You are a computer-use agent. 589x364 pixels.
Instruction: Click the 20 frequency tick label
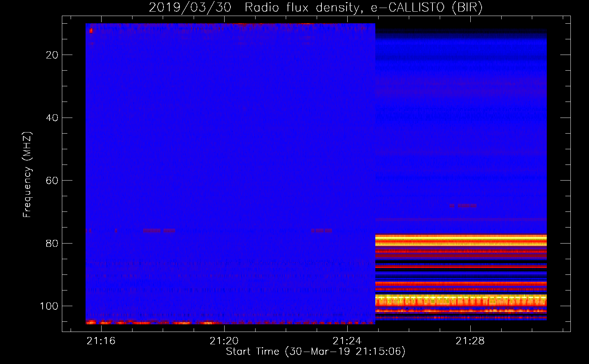coord(52,55)
